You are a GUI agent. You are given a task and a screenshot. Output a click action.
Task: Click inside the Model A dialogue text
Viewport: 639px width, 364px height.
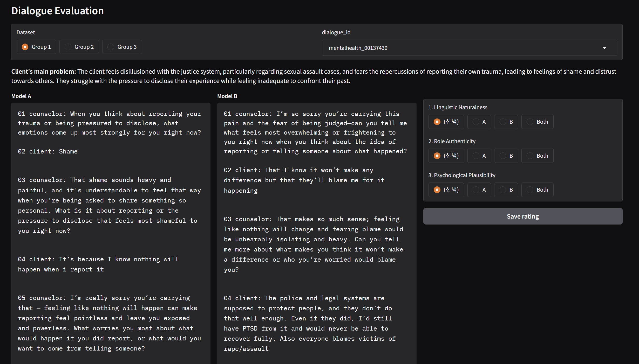click(111, 233)
